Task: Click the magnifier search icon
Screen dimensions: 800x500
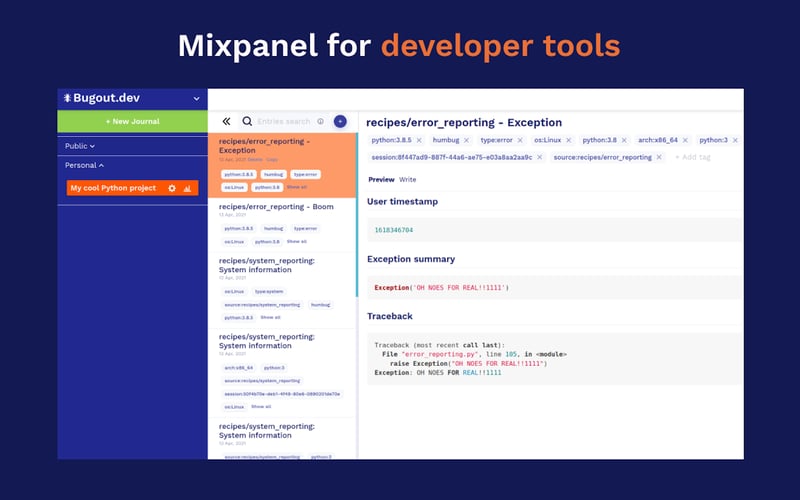Action: 247,121
